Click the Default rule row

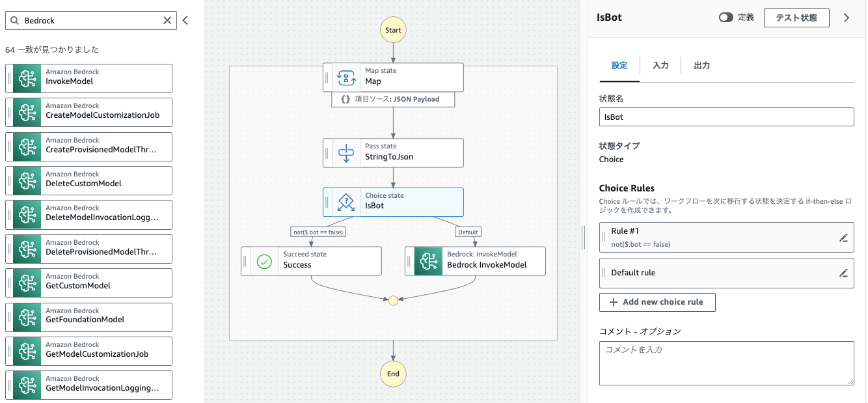[726, 273]
